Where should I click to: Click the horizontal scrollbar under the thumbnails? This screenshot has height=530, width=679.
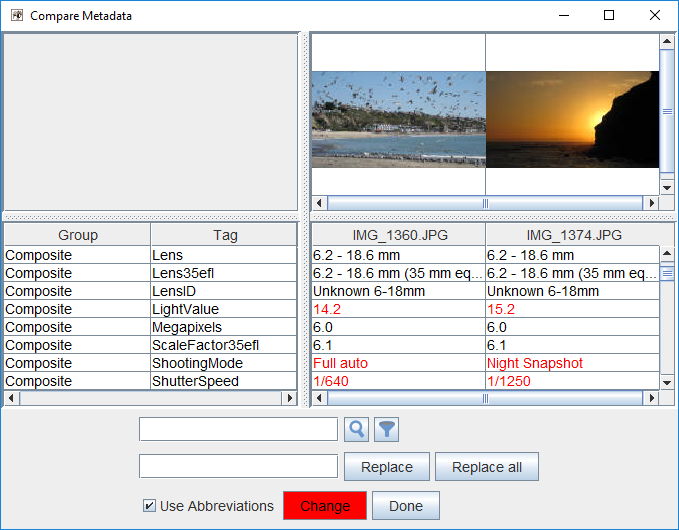click(x=485, y=203)
